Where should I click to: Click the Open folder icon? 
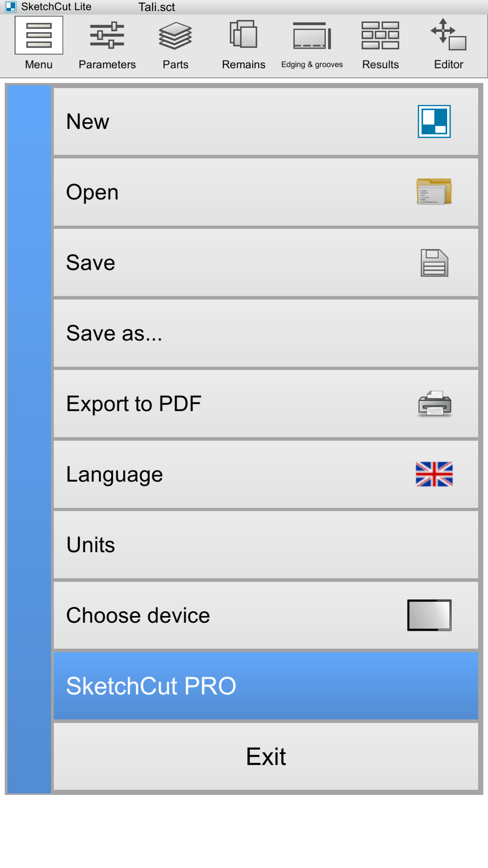click(434, 191)
